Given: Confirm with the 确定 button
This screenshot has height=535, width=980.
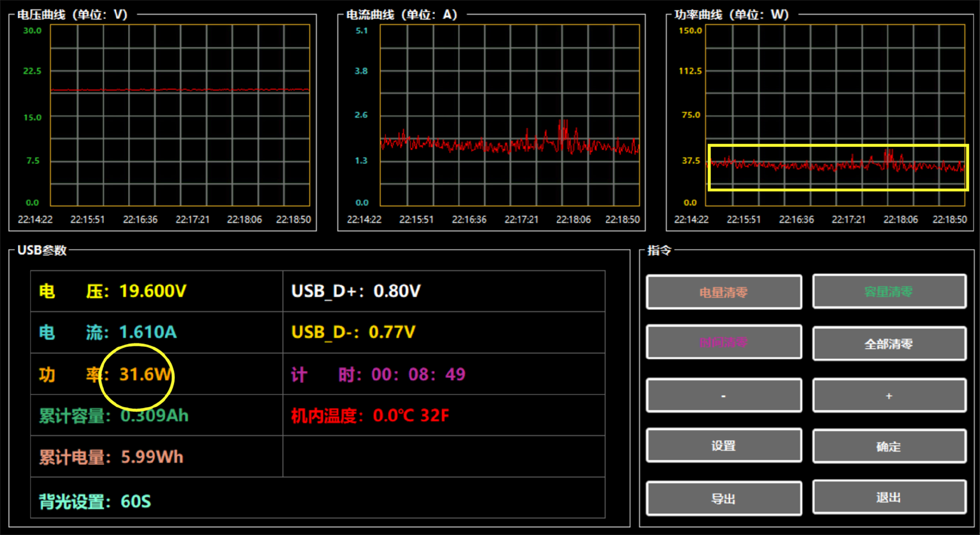Looking at the screenshot, I should click(889, 446).
